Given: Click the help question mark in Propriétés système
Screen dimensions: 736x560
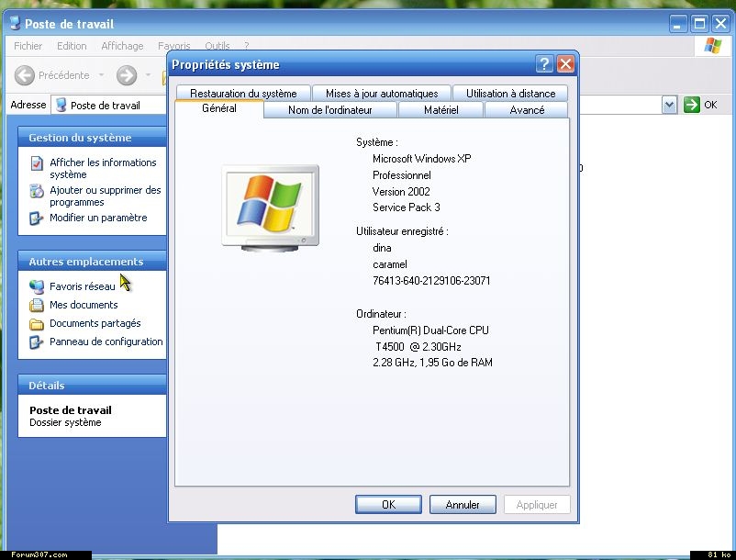Looking at the screenshot, I should [x=544, y=64].
